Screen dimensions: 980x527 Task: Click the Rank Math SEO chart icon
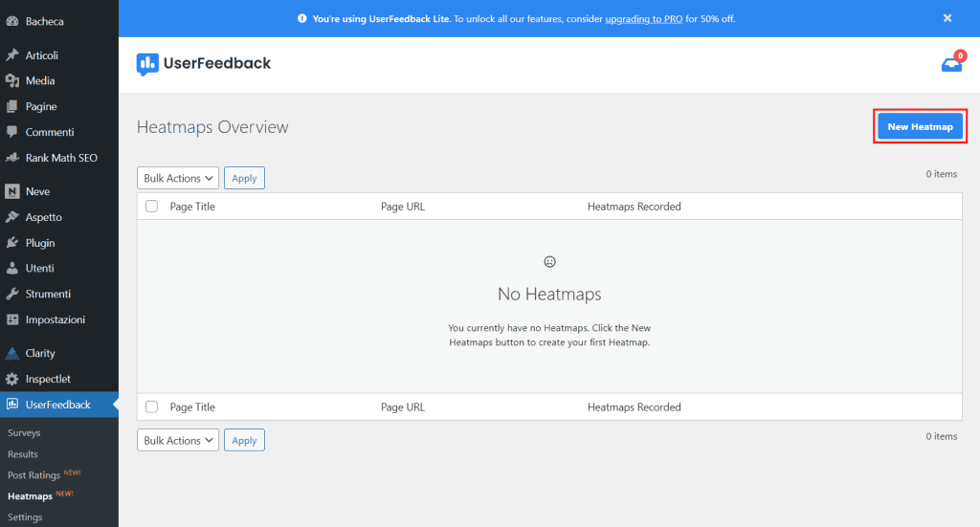[11, 158]
